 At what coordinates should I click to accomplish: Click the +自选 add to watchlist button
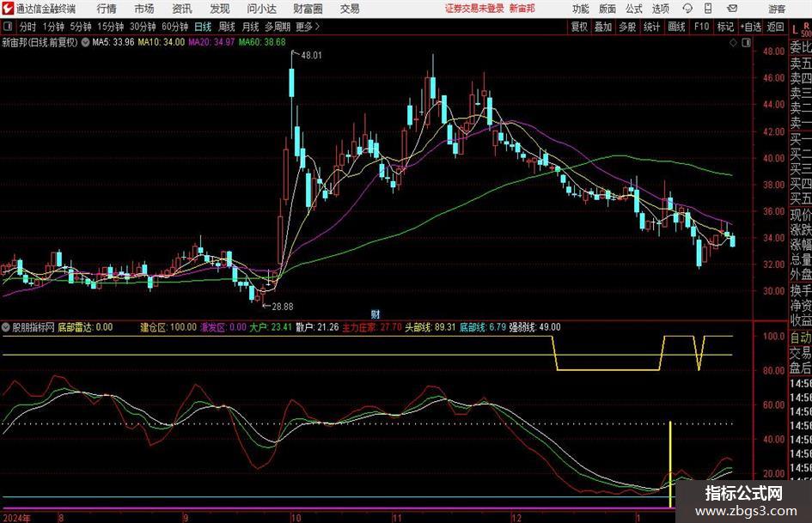751,27
